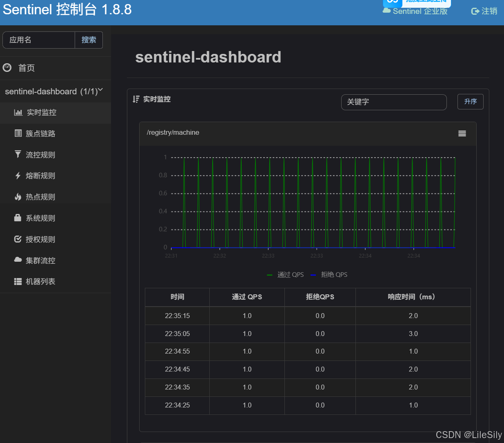Open 热点规则 menu item

pos(56,197)
